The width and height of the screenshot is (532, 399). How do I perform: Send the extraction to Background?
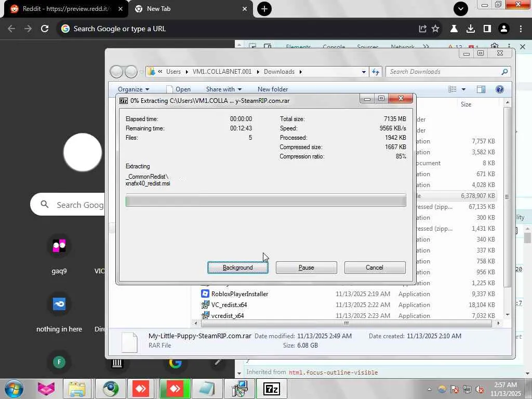(x=238, y=268)
